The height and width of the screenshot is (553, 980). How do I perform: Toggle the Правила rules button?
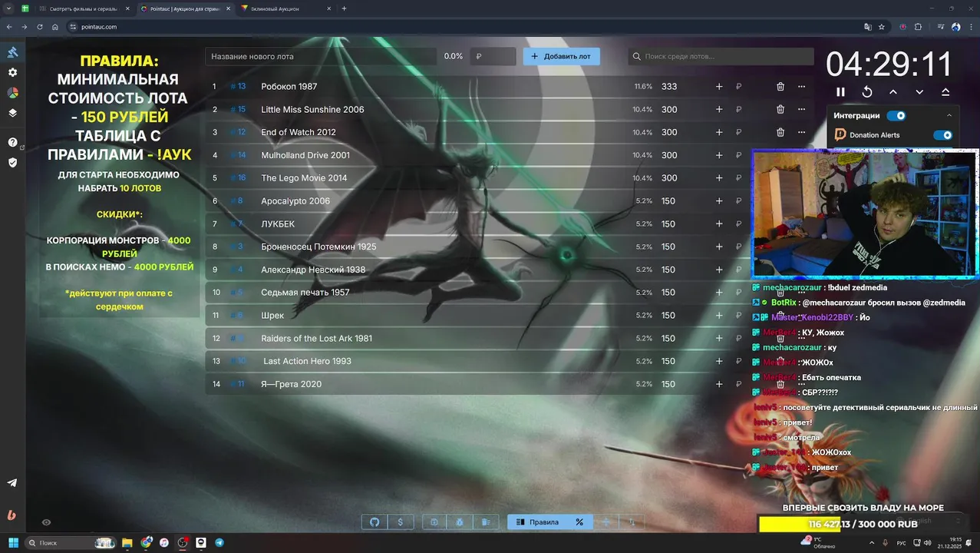[x=537, y=522]
